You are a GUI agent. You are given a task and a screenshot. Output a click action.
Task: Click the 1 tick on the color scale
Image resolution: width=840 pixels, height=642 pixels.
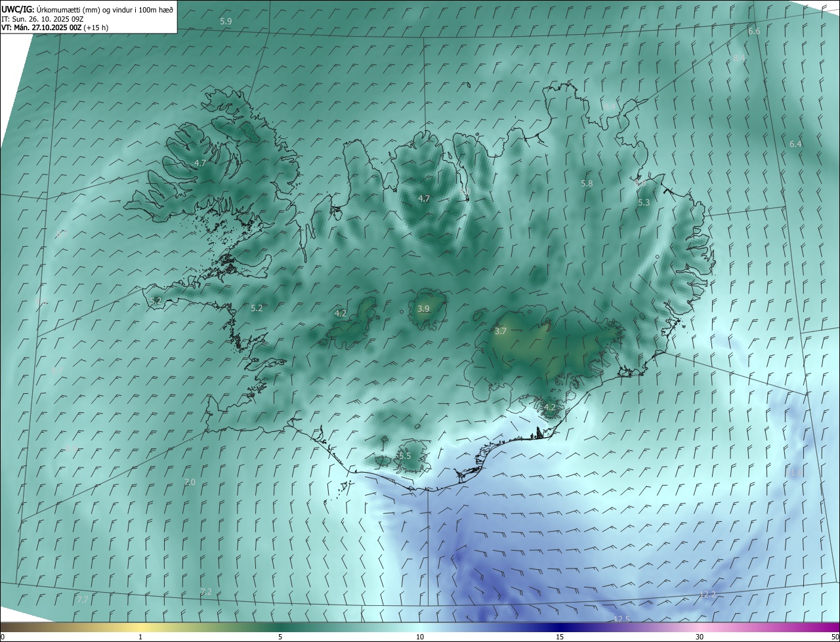point(140,637)
